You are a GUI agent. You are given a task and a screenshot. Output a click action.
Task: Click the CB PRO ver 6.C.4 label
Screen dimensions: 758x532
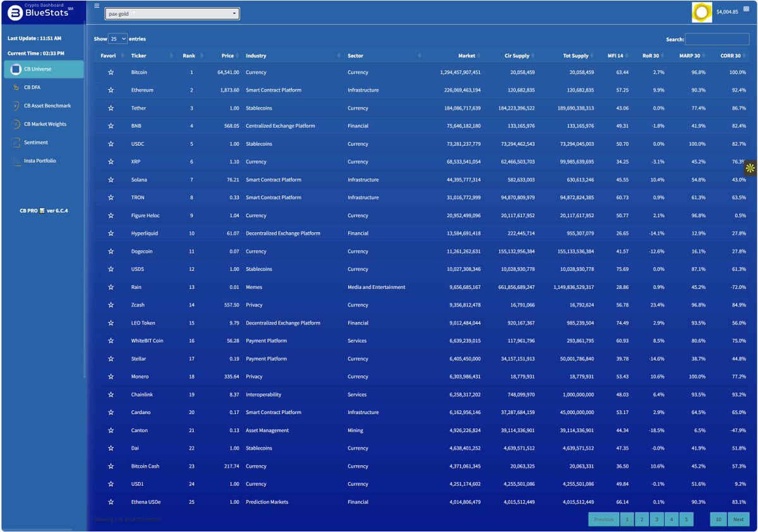[44, 210]
